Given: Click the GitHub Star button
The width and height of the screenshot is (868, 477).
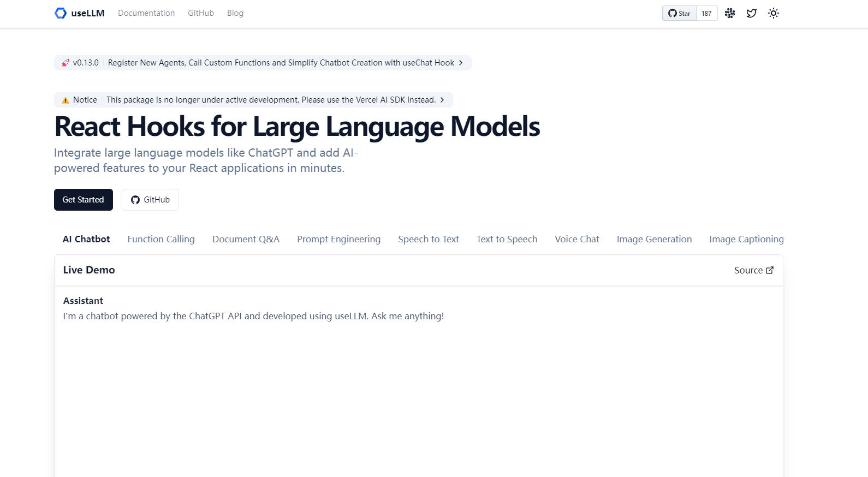Looking at the screenshot, I should pos(680,13).
